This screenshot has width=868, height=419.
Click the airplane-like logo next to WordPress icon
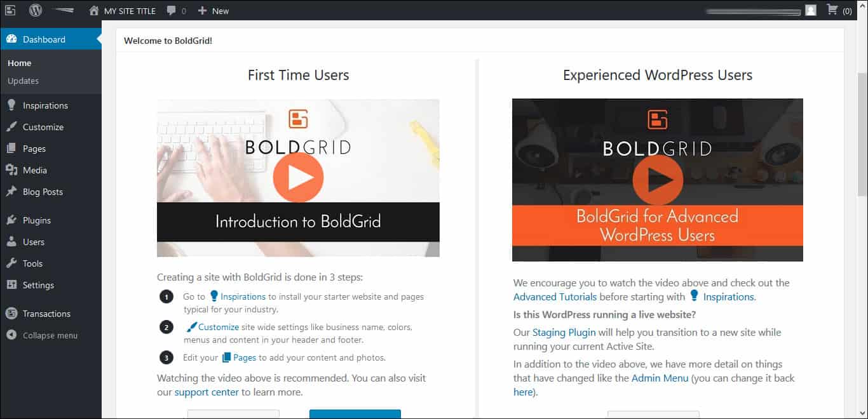[64, 11]
